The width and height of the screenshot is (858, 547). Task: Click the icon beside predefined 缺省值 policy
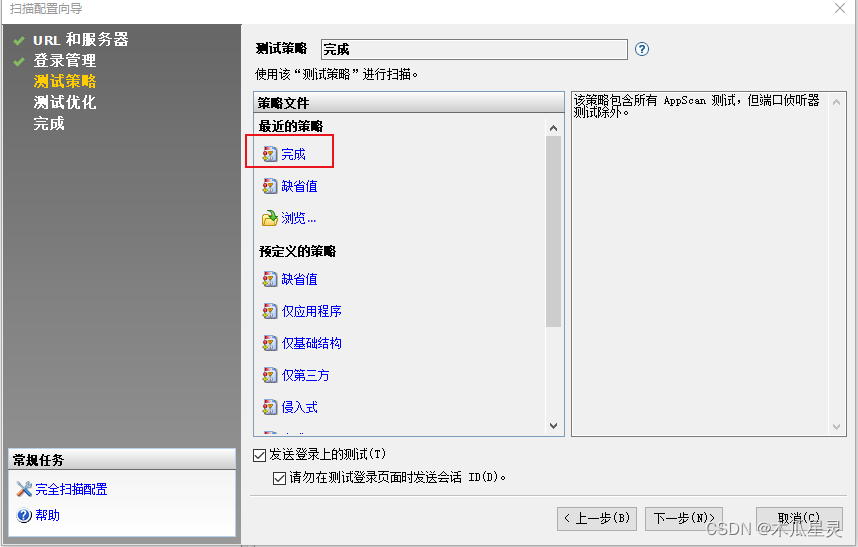[270, 280]
